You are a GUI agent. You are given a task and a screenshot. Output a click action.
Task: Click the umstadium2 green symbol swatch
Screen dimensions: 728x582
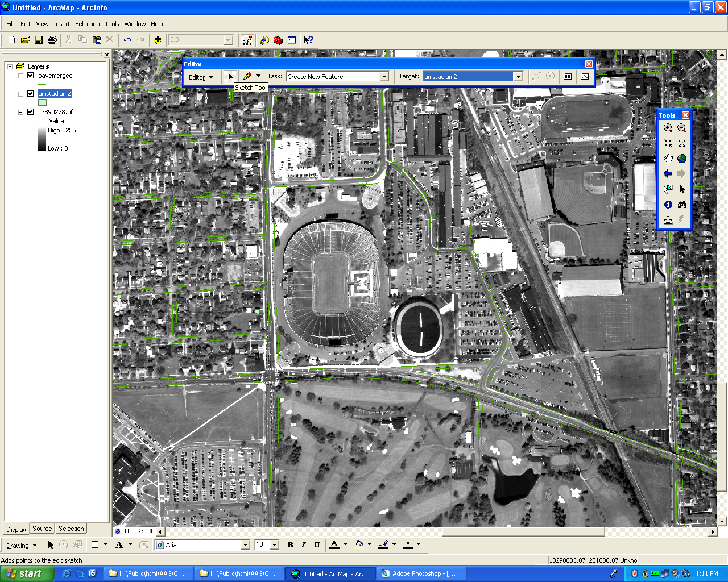tap(42, 103)
